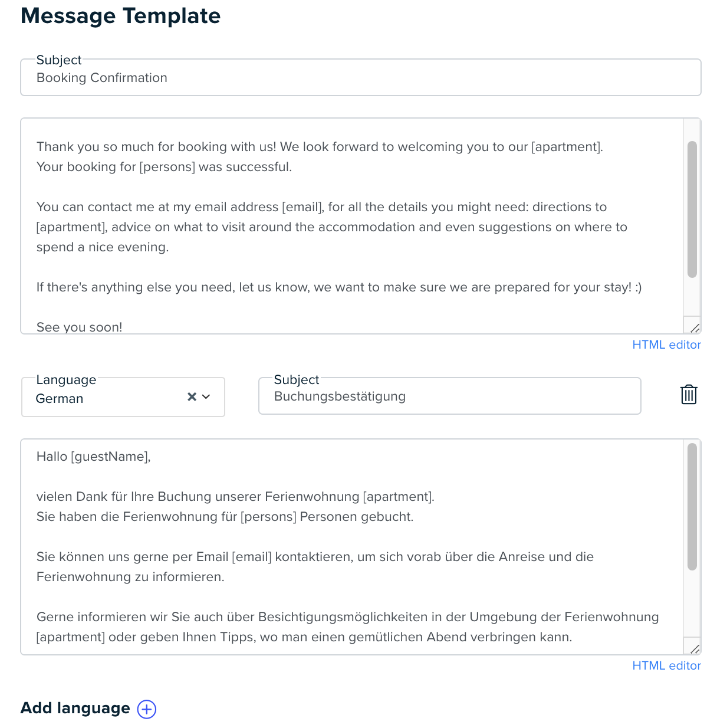This screenshot has width=717, height=728.
Task: Grab the German textarea resize handle
Action: (x=695, y=649)
